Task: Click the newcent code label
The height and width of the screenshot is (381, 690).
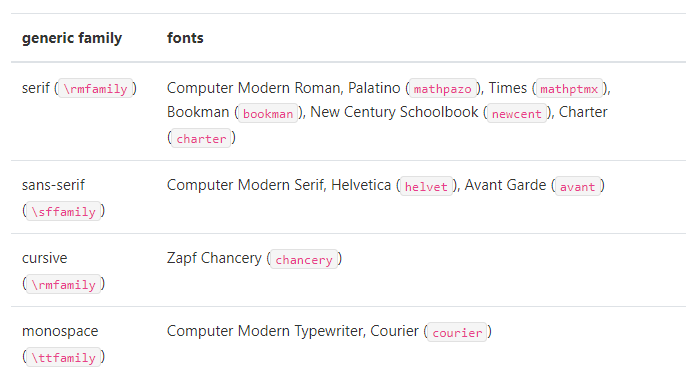Action: tap(517, 113)
